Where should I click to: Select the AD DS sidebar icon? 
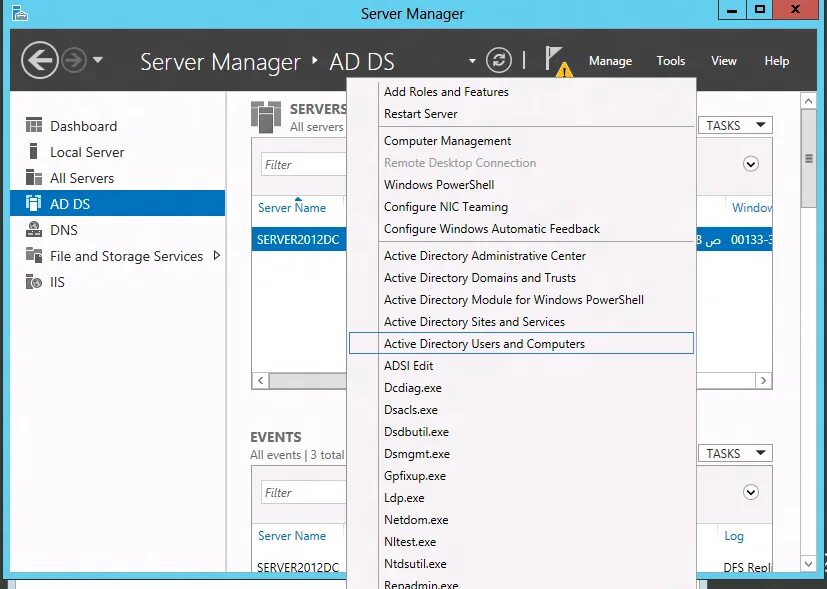34,204
